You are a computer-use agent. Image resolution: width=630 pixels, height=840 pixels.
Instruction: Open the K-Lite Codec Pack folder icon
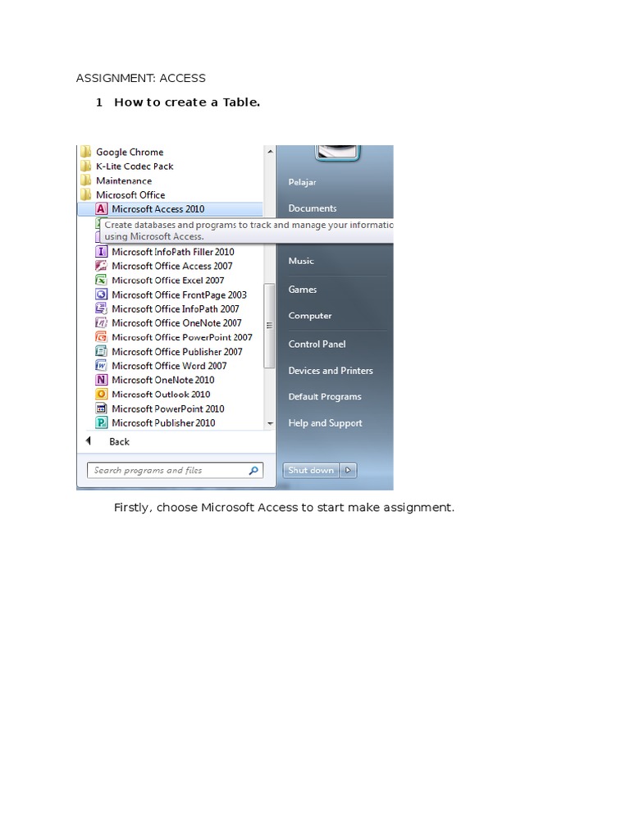(x=85, y=166)
